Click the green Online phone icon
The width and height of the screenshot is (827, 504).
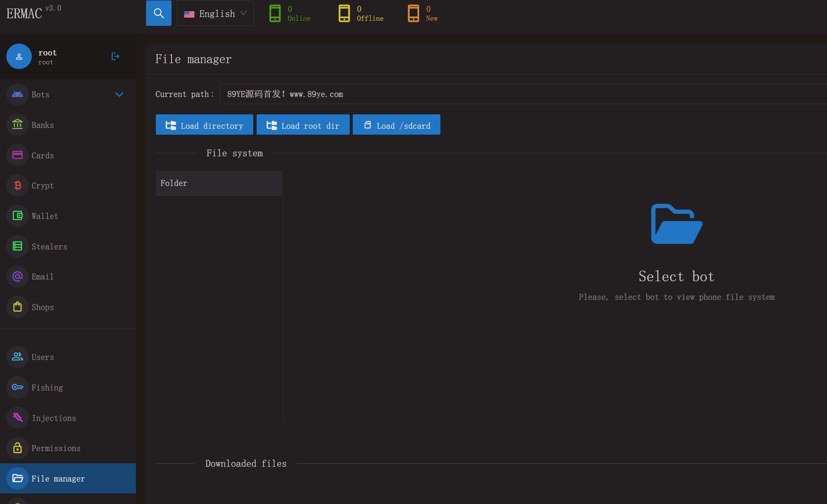click(x=275, y=13)
